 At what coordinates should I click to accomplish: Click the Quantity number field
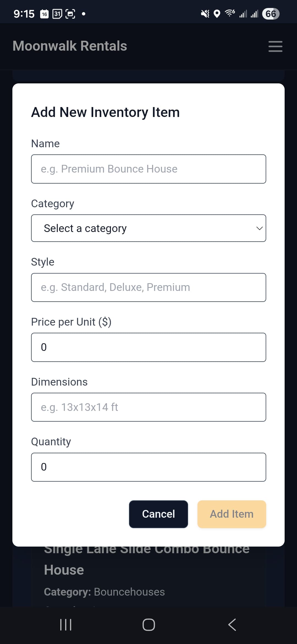(148, 467)
